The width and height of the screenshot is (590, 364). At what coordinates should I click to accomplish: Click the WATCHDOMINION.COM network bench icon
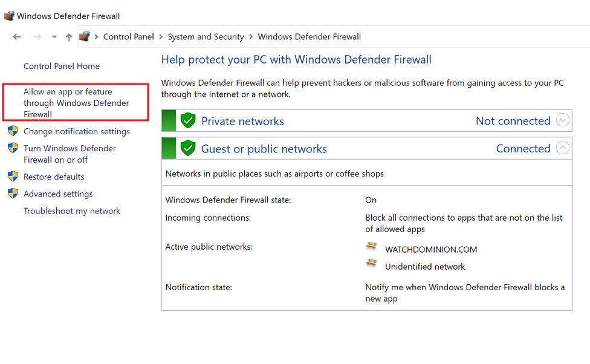pyautogui.click(x=371, y=247)
